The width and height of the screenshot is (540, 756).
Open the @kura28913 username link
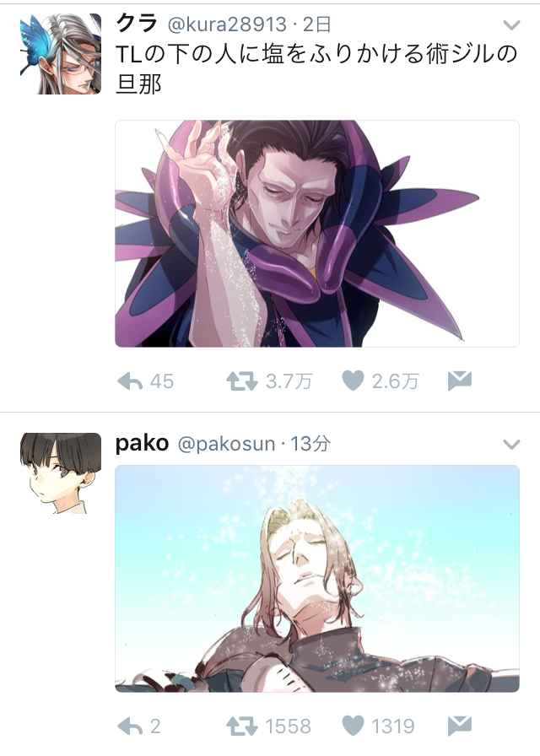click(x=227, y=24)
